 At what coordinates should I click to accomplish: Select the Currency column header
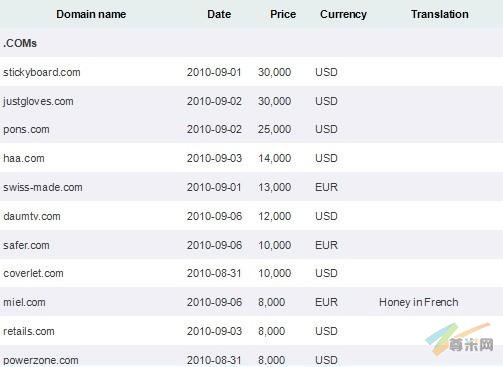(x=343, y=14)
